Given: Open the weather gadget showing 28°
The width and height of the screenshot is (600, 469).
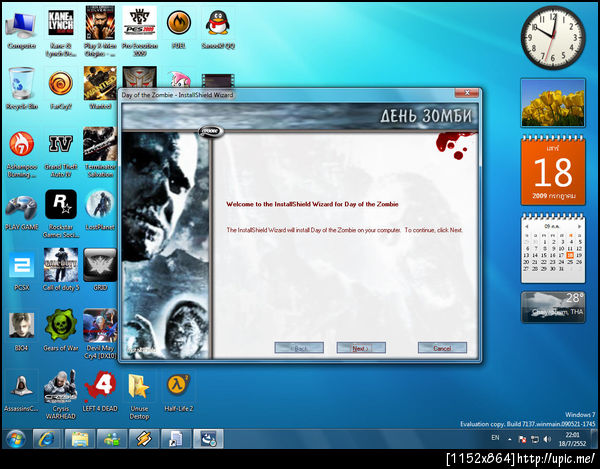Looking at the screenshot, I should [x=553, y=307].
